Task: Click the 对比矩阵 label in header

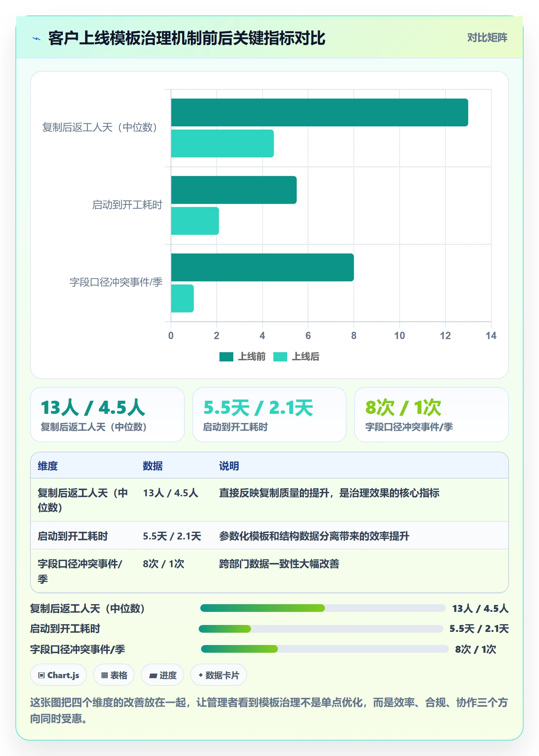Action: [x=487, y=37]
